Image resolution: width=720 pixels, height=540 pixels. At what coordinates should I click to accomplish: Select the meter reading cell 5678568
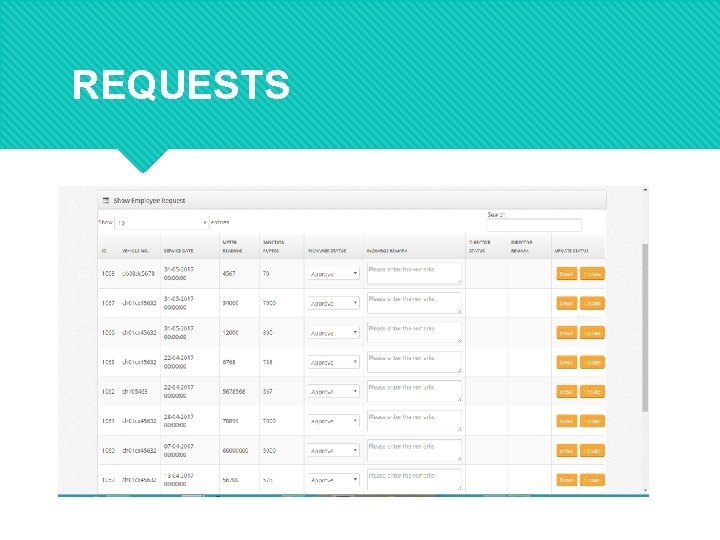(x=234, y=392)
